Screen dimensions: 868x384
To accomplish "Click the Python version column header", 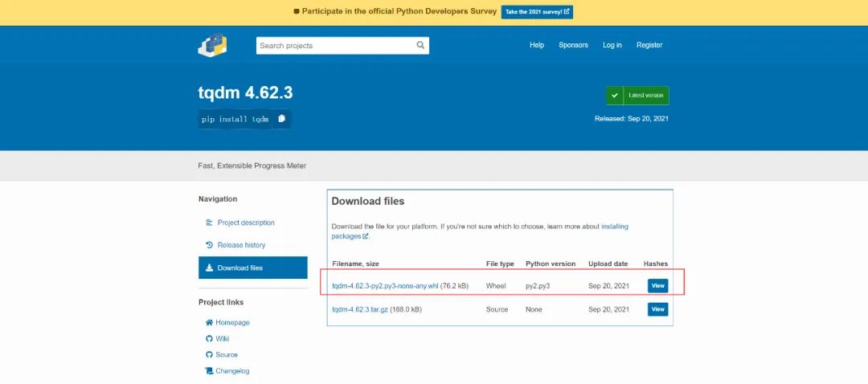I will 551,263.
